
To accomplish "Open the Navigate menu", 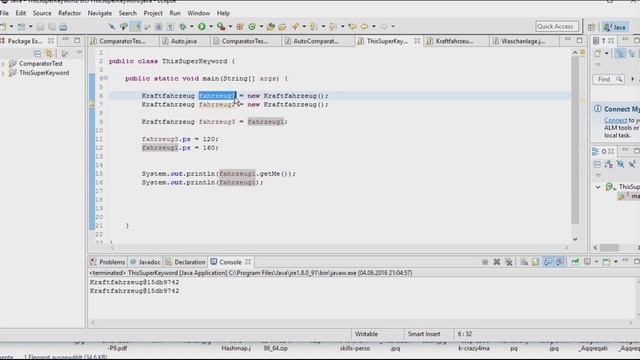I will (100, 13).
